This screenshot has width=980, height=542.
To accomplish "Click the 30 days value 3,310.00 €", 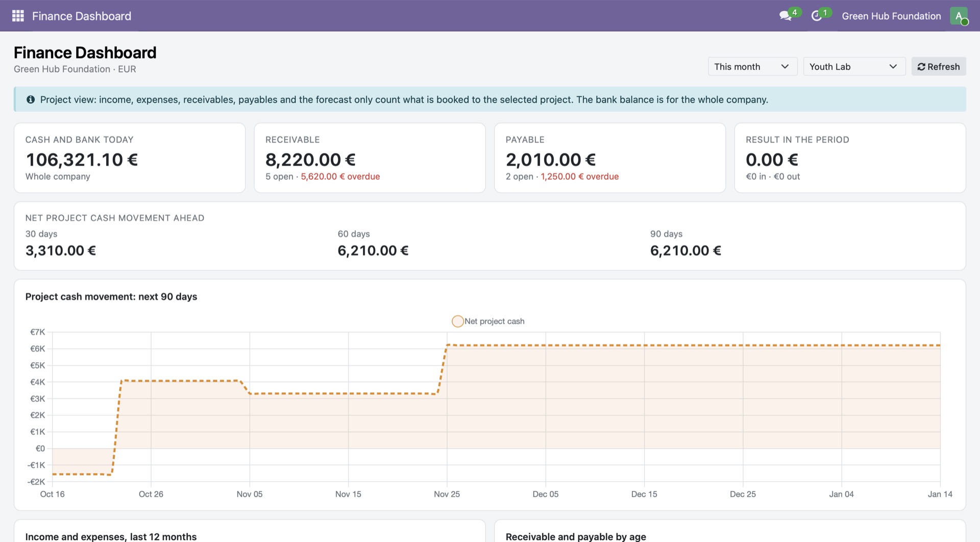I will point(61,251).
